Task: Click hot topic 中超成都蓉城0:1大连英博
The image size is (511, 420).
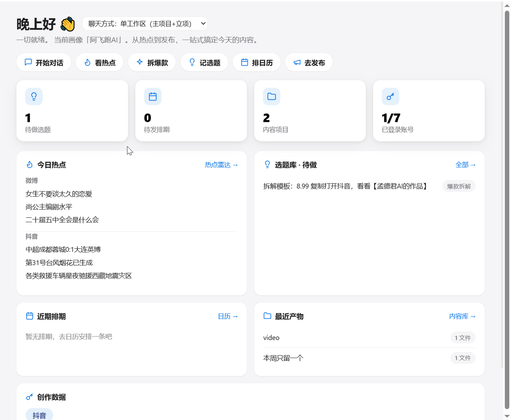Action: (x=63, y=250)
